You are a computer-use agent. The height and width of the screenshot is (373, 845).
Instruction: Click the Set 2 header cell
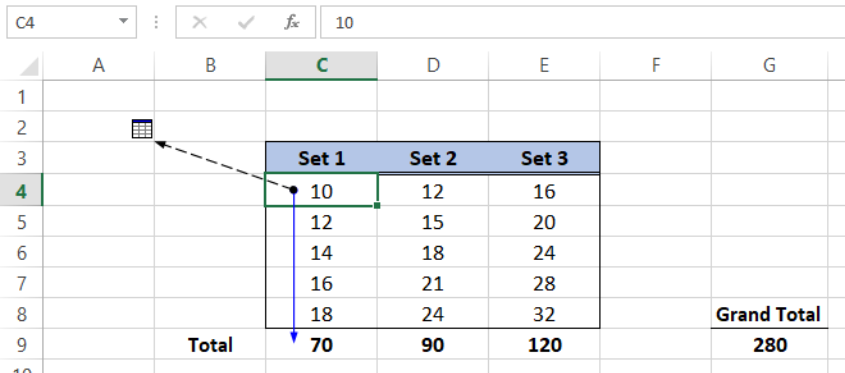(433, 158)
